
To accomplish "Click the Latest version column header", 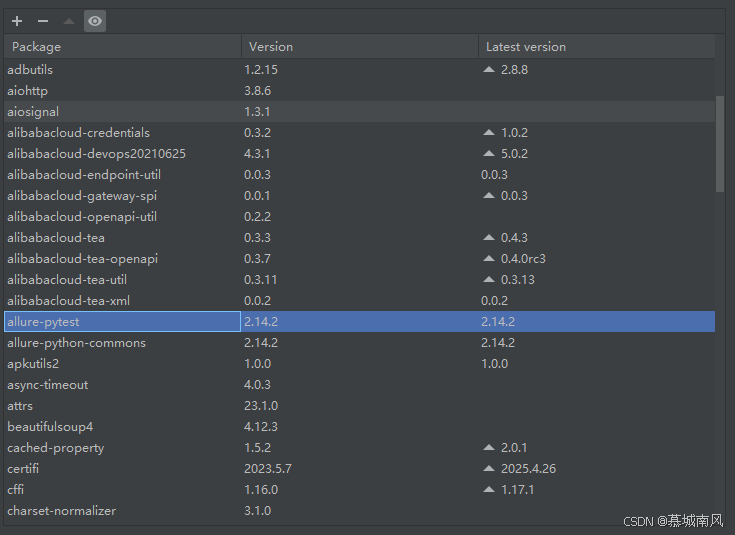I will (x=597, y=46).
